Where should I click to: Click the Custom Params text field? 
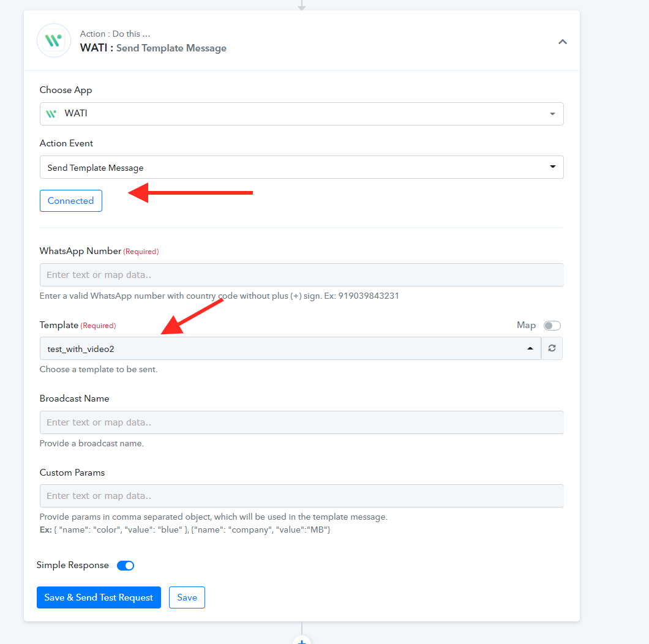pyautogui.click(x=301, y=496)
